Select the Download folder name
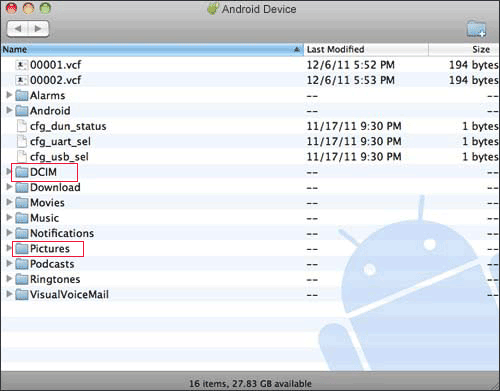The width and height of the screenshot is (500, 391). point(55,187)
